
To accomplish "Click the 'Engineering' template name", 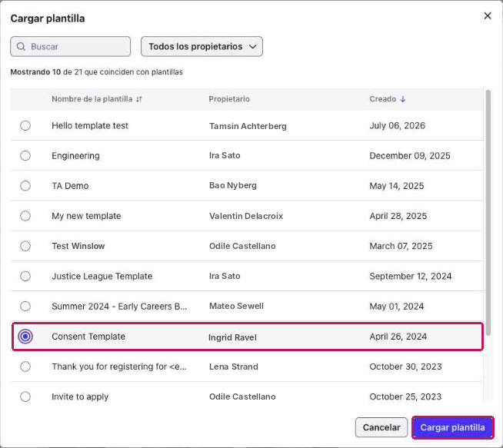I will pos(75,156).
